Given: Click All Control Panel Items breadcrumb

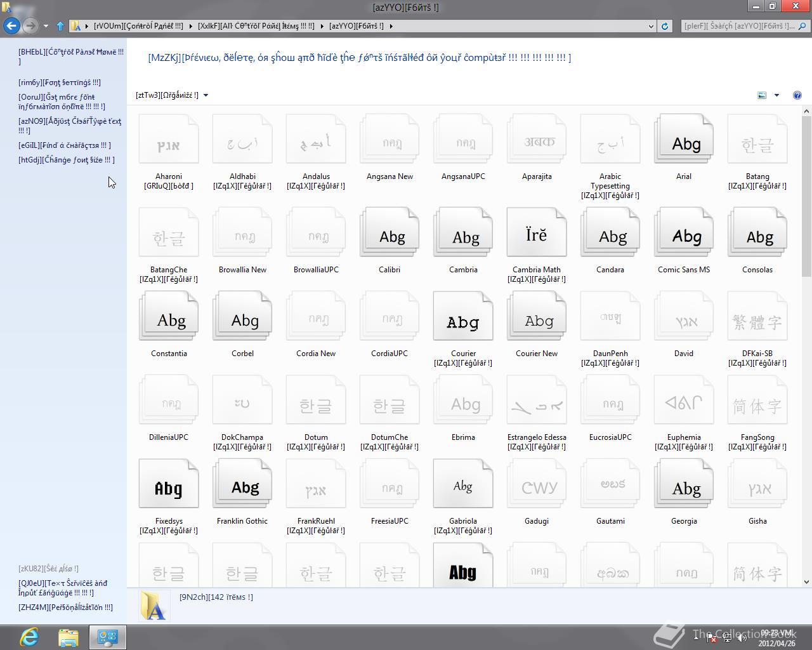Looking at the screenshot, I should pyautogui.click(x=256, y=26).
